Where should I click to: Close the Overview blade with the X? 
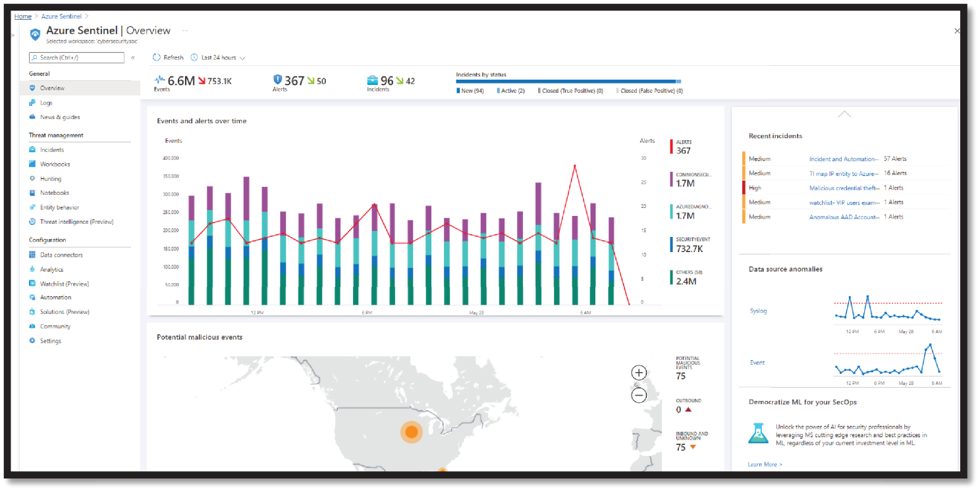(x=957, y=31)
